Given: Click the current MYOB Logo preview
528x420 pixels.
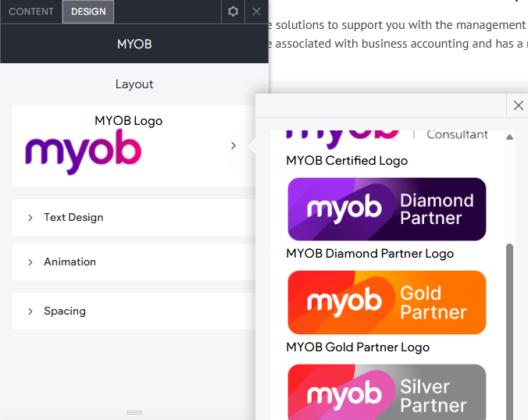Looking at the screenshot, I should 84,152.
